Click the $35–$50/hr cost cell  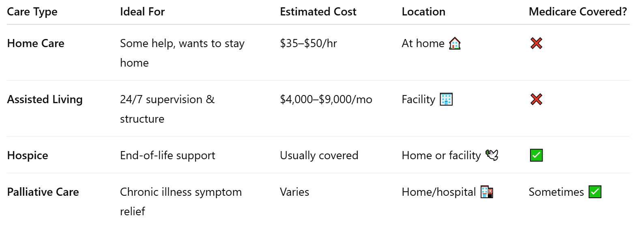coord(308,43)
